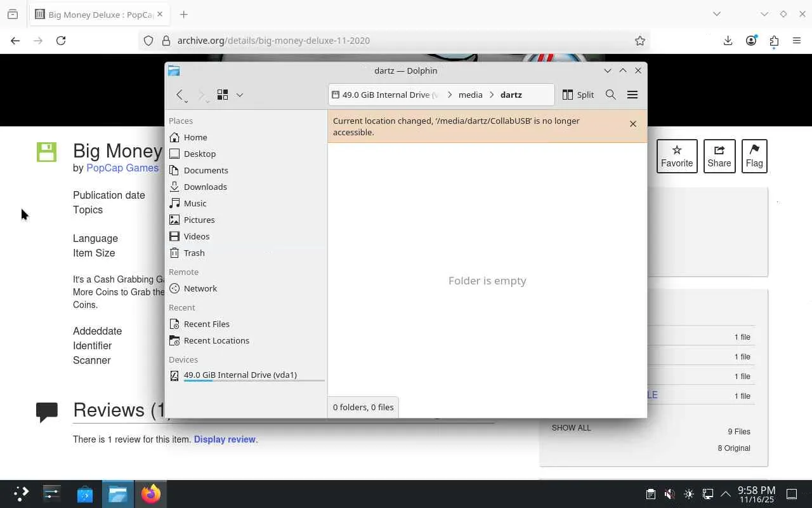Toggle Split view in Dolphin
812x508 pixels.
pos(579,95)
